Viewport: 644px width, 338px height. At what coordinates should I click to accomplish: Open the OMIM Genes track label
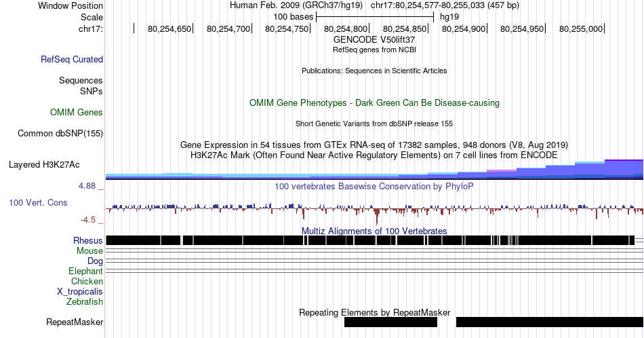click(76, 112)
